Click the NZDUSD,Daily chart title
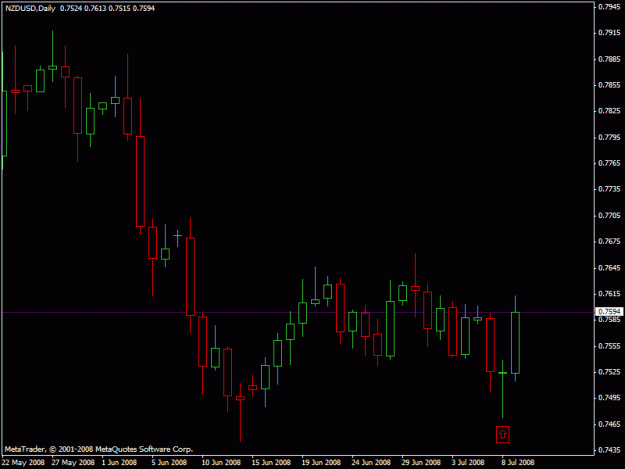Image resolution: width=625 pixels, height=469 pixels. pos(30,8)
